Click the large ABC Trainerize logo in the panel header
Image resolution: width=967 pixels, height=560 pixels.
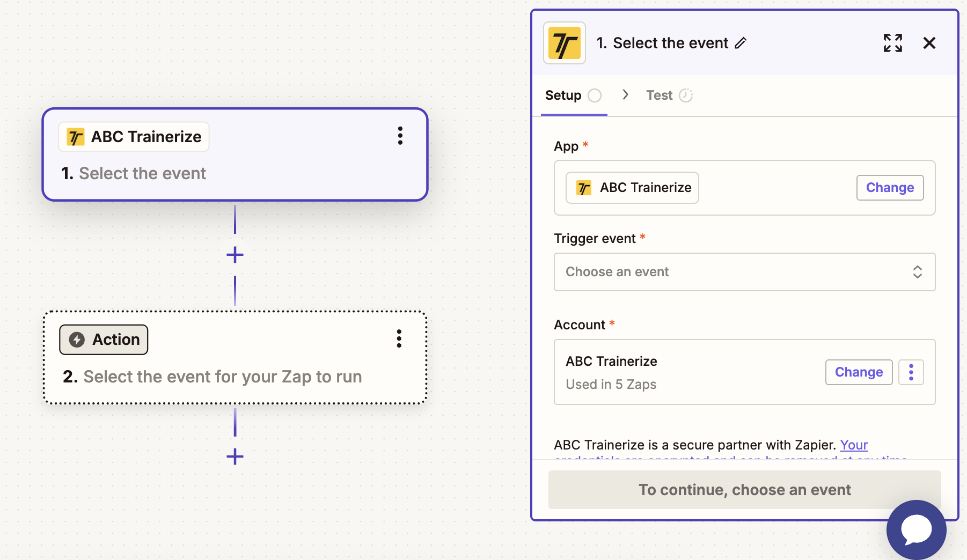(x=565, y=43)
